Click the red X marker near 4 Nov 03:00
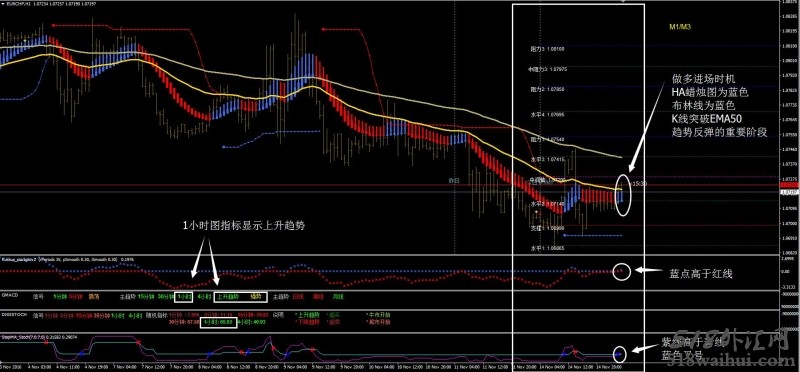Viewport: 800px width, 372px height. pyautogui.click(x=46, y=343)
